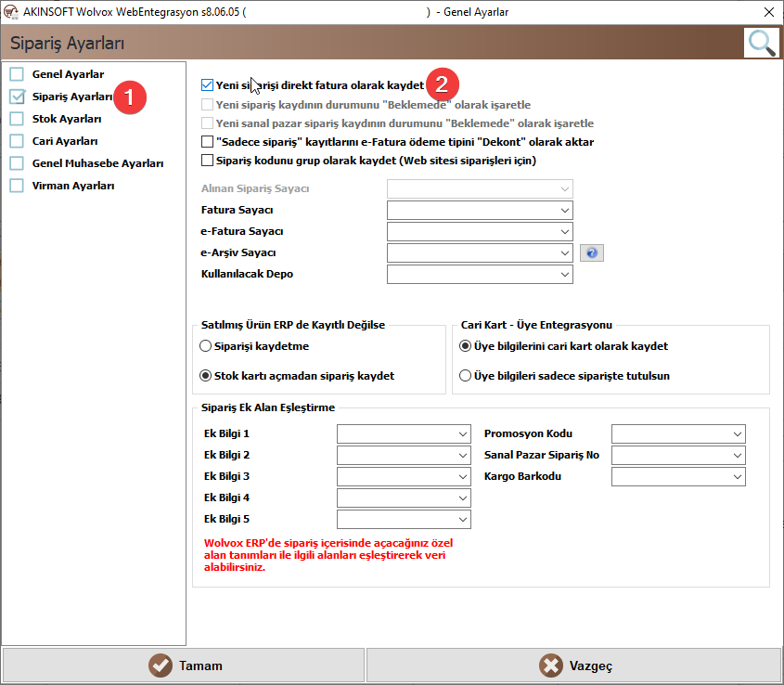
Task: Open the Ek Bilgi 1 dropdown
Action: click(x=404, y=433)
